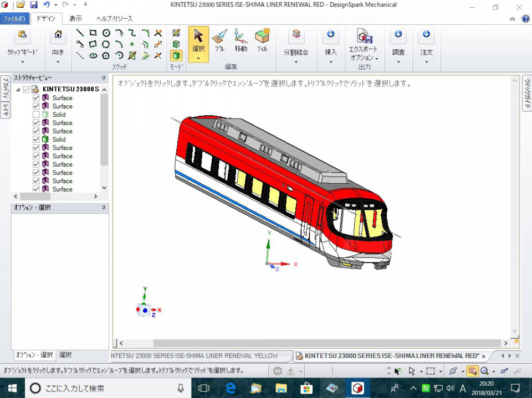This screenshot has width=532, height=398.
Task: Open the 選択 tool dropdown arrow
Action: [x=198, y=58]
